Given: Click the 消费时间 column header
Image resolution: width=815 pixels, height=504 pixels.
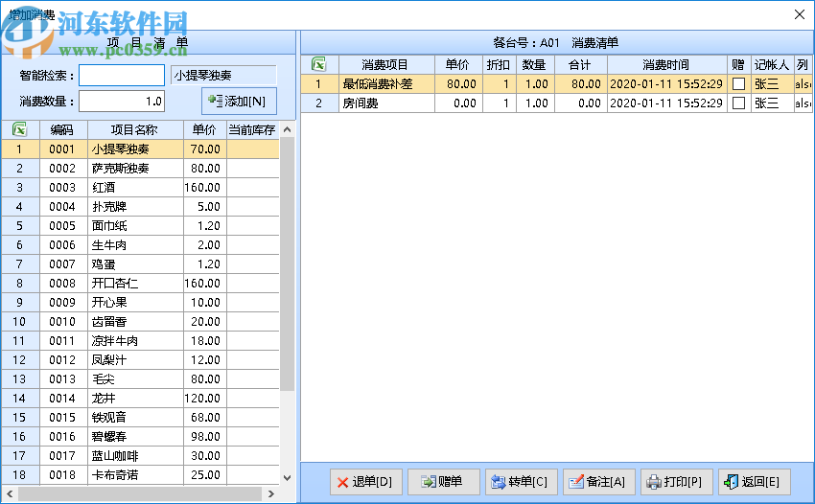Looking at the screenshot, I should click(667, 65).
